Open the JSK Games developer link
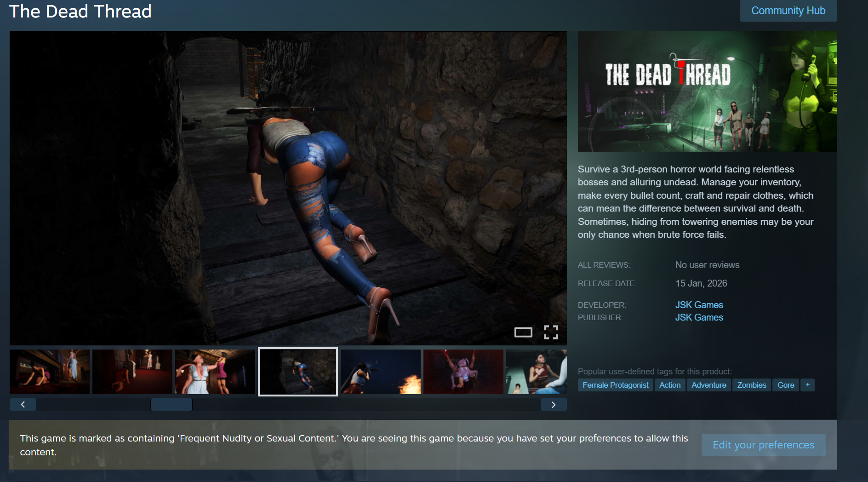Image resolution: width=868 pixels, height=482 pixels. [699, 305]
